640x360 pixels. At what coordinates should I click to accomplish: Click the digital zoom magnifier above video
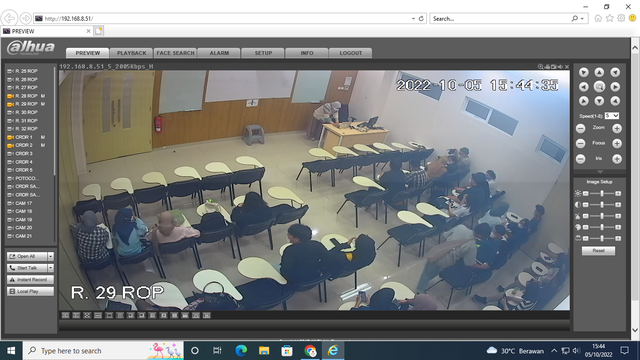click(x=540, y=67)
